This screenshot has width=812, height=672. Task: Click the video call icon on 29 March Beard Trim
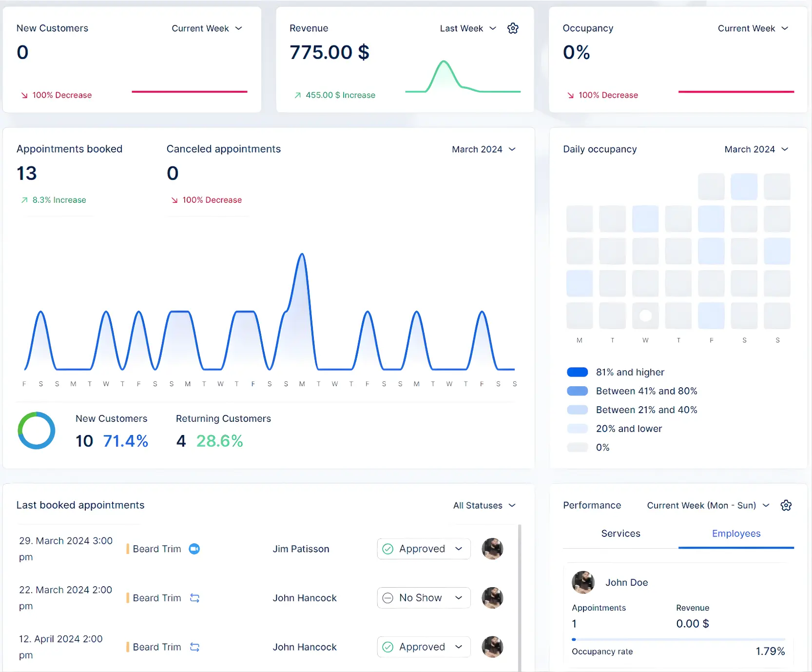tap(194, 549)
